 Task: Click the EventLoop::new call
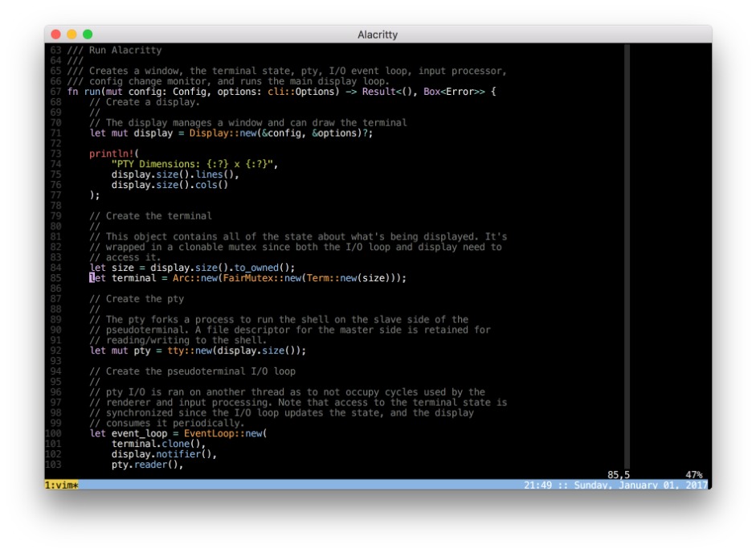[x=224, y=433]
